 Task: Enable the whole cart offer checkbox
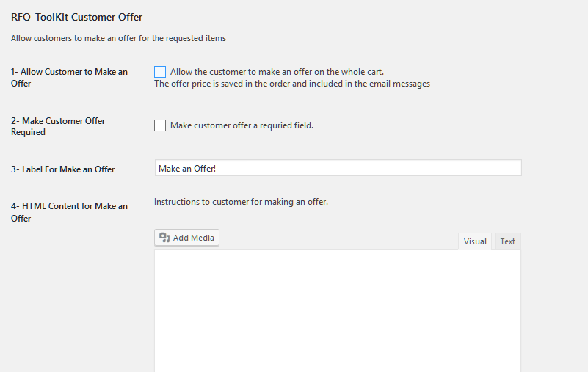160,72
